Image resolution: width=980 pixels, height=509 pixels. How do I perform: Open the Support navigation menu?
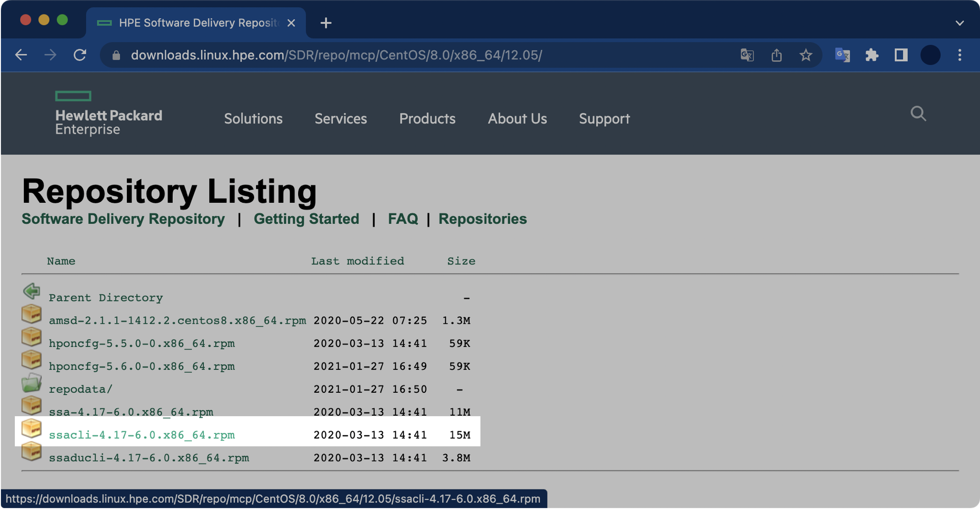[x=604, y=119]
